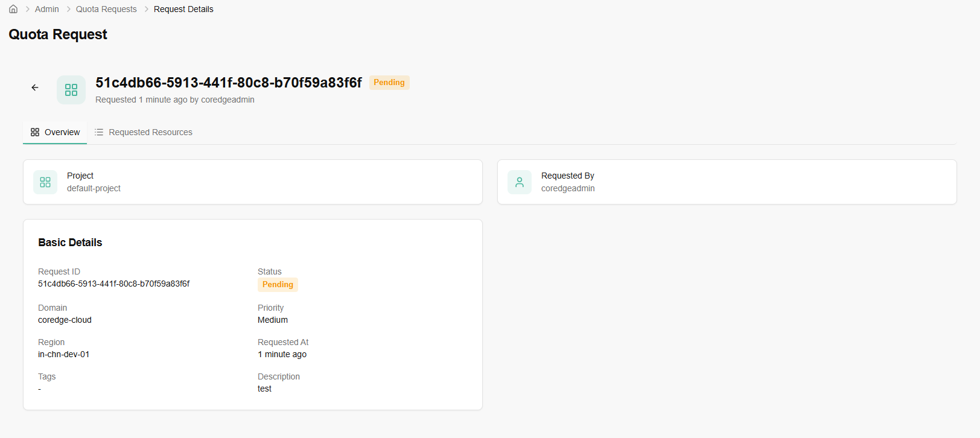Click the Pending status in Basic Details
The image size is (980, 438).
click(x=278, y=285)
